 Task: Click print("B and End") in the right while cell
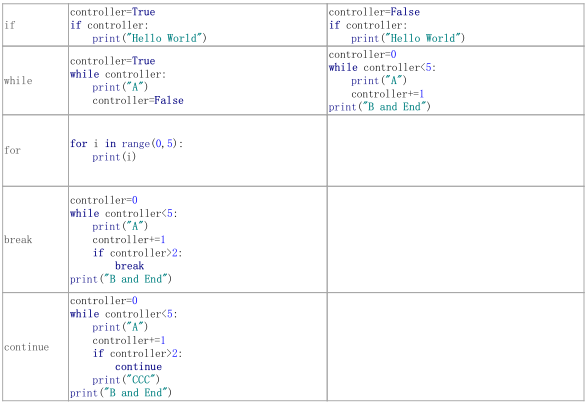click(379, 107)
